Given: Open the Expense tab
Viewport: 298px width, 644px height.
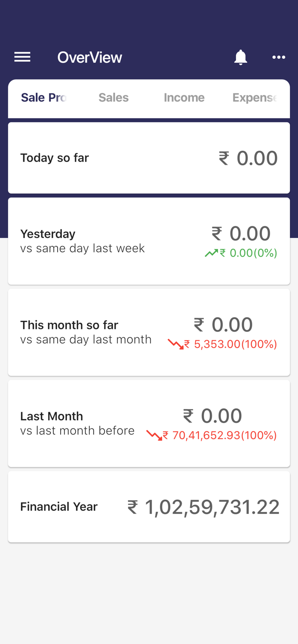Looking at the screenshot, I should coord(255,97).
